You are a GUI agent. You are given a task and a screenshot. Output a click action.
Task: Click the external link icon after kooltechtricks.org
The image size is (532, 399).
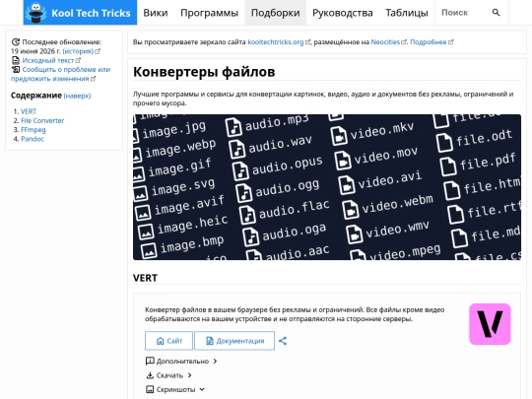(307, 42)
